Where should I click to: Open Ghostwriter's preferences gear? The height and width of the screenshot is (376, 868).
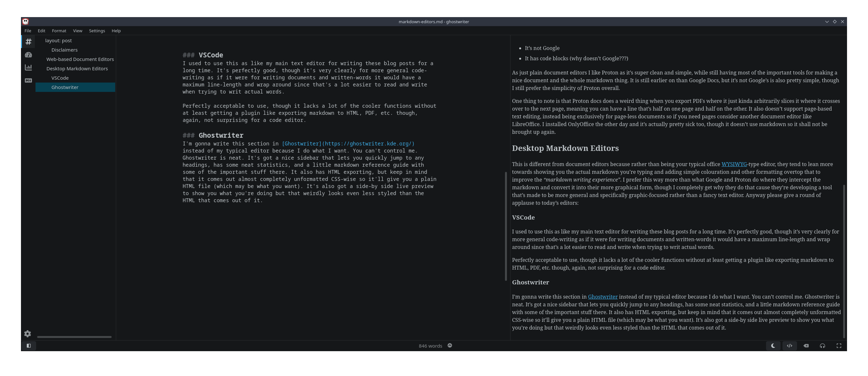point(27,333)
